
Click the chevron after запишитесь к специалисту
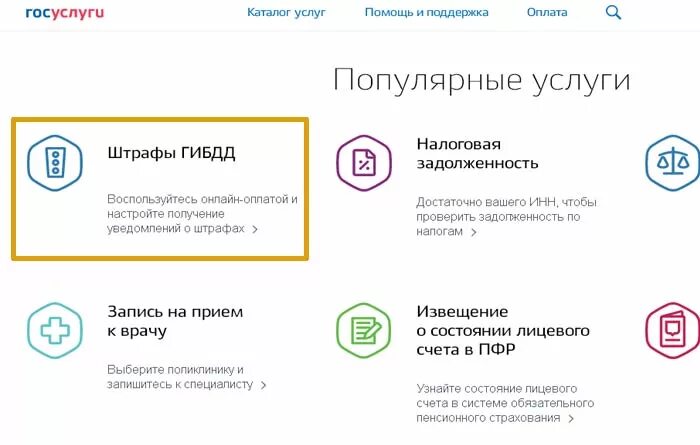(263, 385)
